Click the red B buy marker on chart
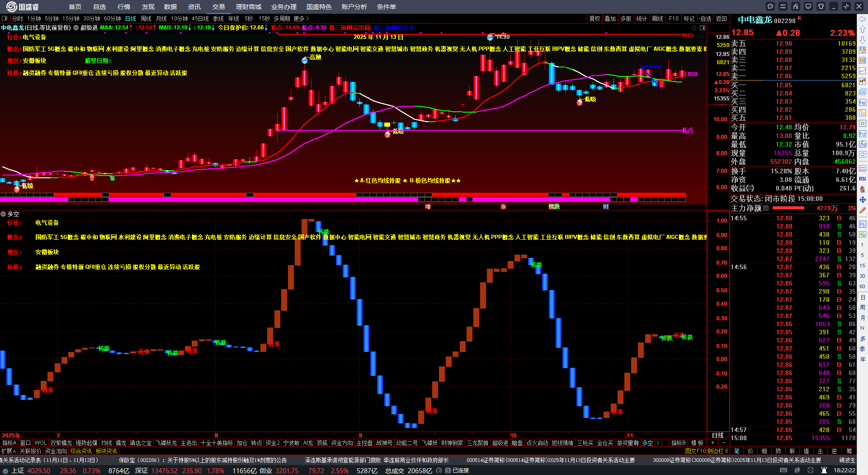Image resolution: width=868 pixels, height=475 pixels. pyautogui.click(x=92, y=177)
